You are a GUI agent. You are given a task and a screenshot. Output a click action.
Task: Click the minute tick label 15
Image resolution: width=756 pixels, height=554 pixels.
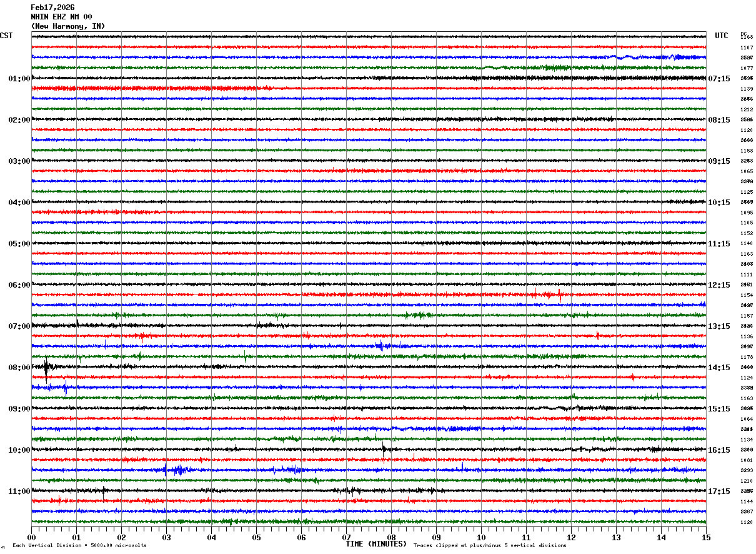pos(706,537)
